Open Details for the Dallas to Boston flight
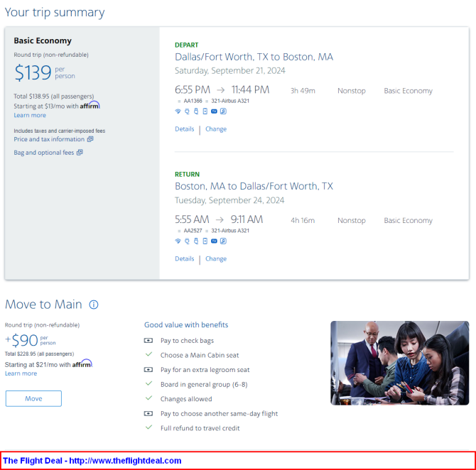The width and height of the screenshot is (476, 470). [x=184, y=129]
